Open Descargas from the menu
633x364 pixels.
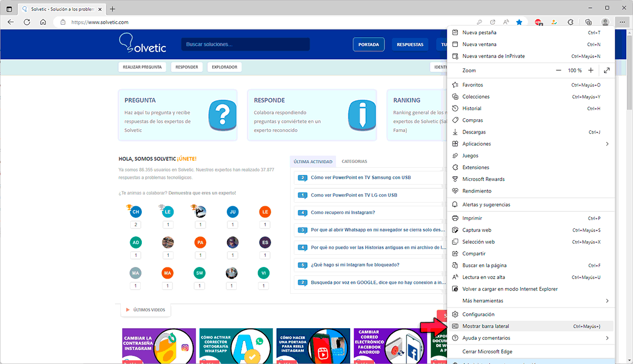(531, 132)
